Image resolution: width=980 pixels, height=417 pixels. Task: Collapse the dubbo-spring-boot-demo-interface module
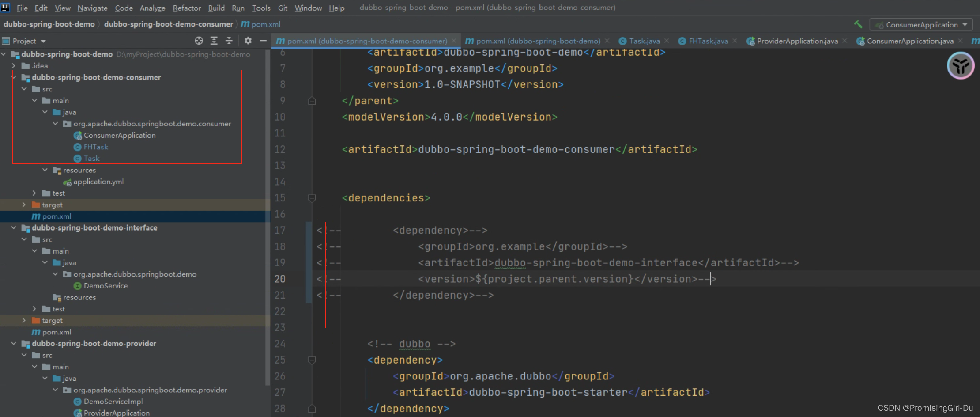click(14, 228)
